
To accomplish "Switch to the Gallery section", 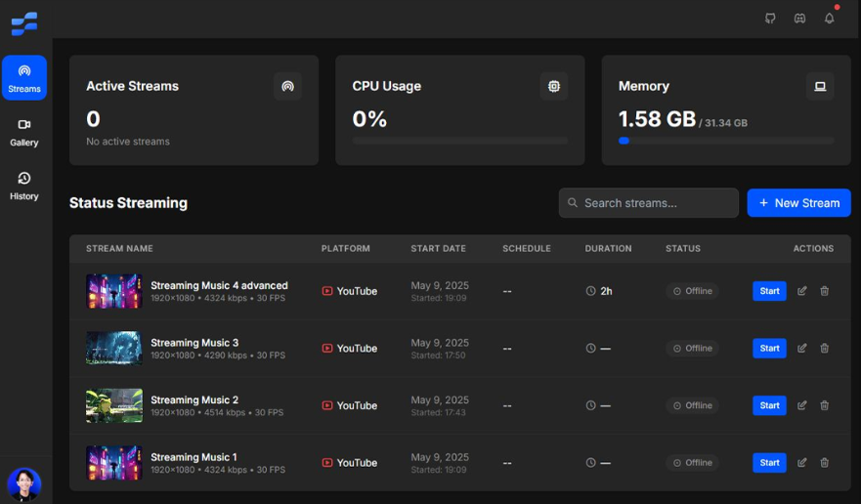I will 24,132.
